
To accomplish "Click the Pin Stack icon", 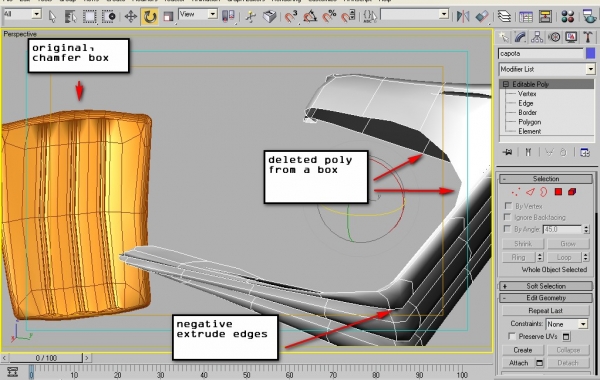I will pyautogui.click(x=508, y=152).
